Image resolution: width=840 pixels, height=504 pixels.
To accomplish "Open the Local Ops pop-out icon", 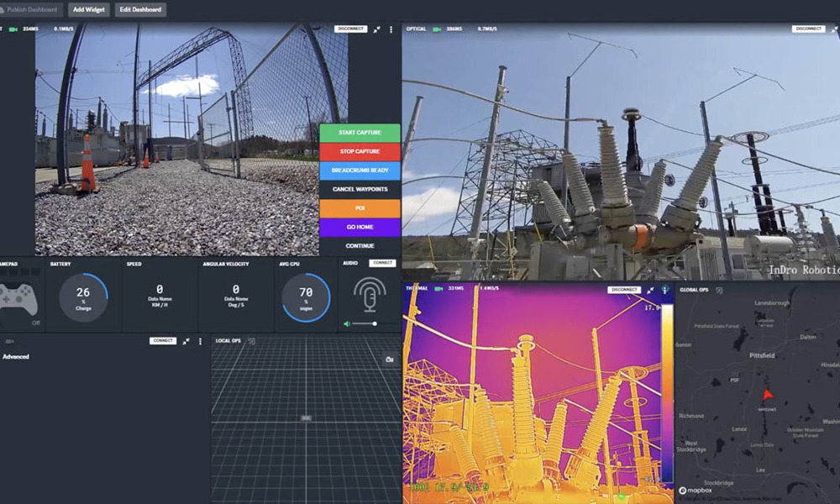I will pyautogui.click(x=251, y=341).
